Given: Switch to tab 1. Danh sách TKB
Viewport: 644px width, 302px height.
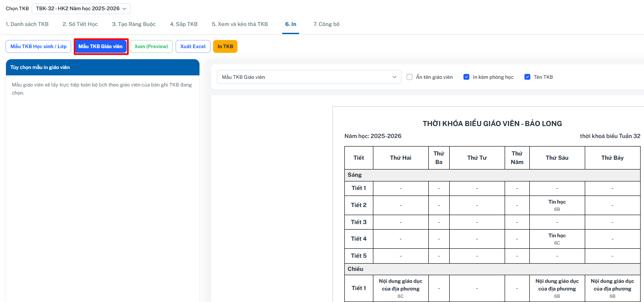Looking at the screenshot, I should click(x=27, y=24).
